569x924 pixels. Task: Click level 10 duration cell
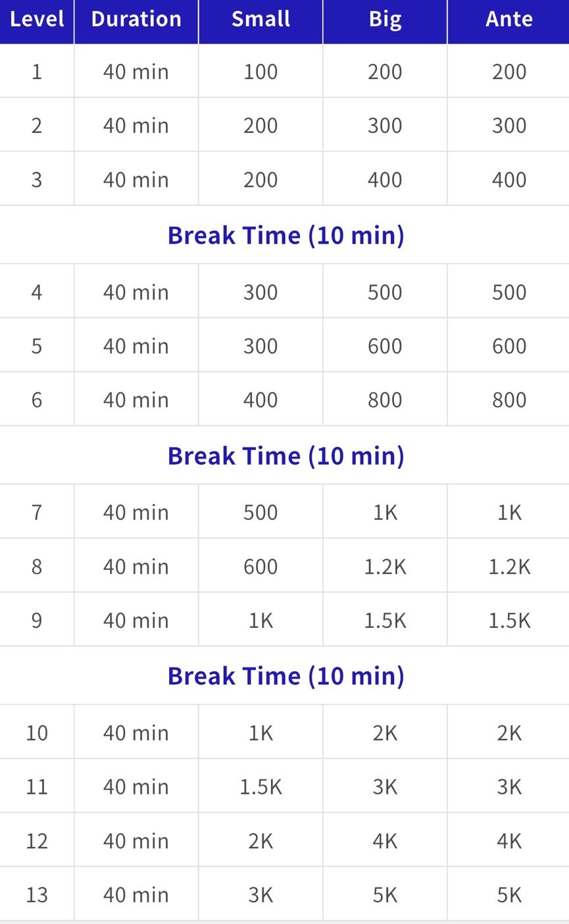(x=136, y=733)
